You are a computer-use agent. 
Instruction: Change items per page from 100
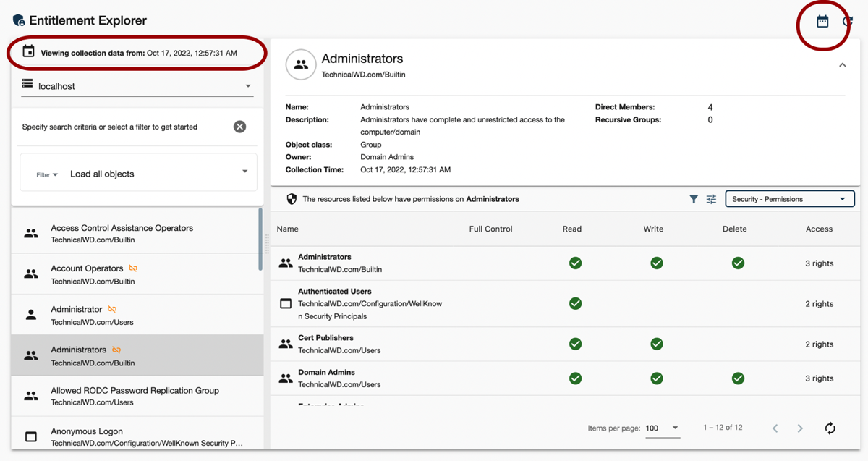coord(662,428)
